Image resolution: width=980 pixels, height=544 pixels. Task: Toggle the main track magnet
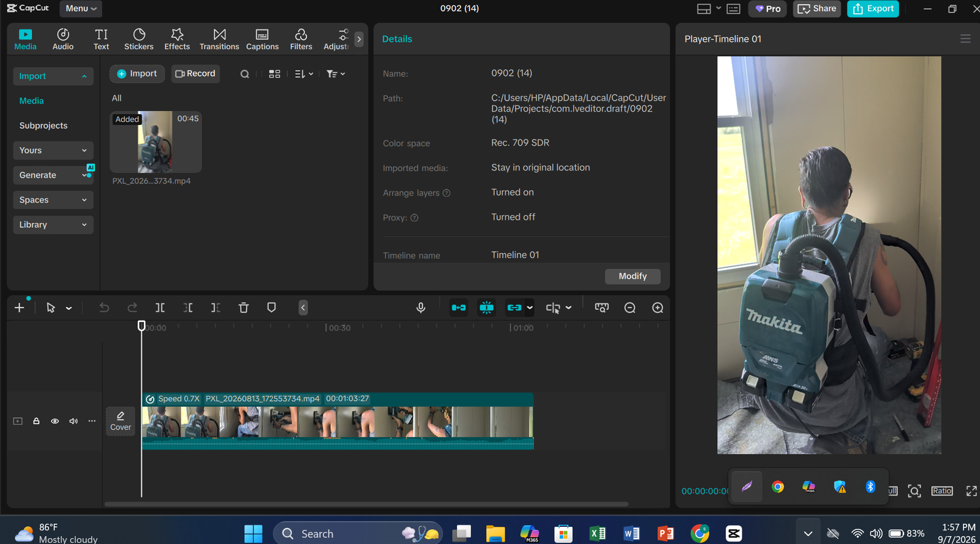pyautogui.click(x=458, y=308)
